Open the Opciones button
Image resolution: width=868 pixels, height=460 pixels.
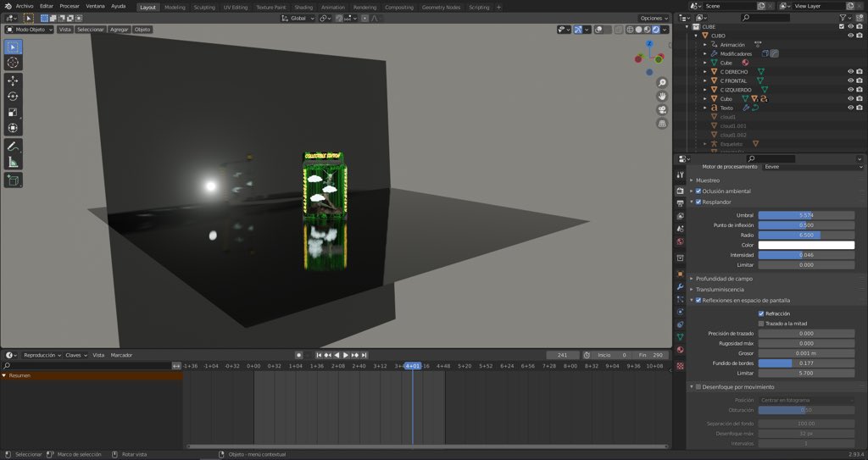[654, 19]
